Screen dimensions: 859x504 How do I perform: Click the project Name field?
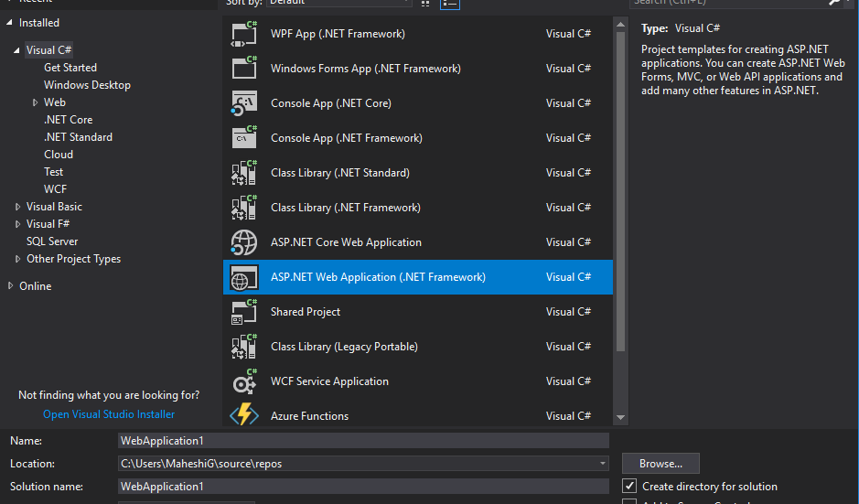click(x=363, y=441)
